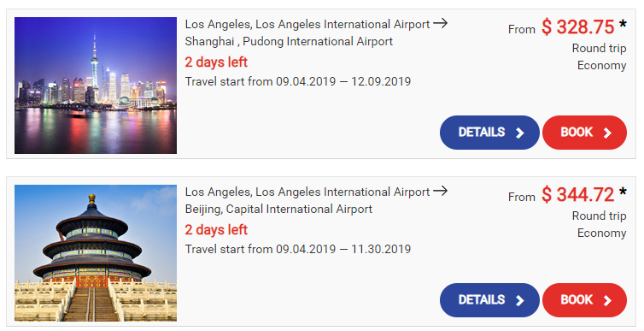Click the arrow icon after Los Angeles to Shanghai route
Screen dimensions: 644x331
coord(440,23)
